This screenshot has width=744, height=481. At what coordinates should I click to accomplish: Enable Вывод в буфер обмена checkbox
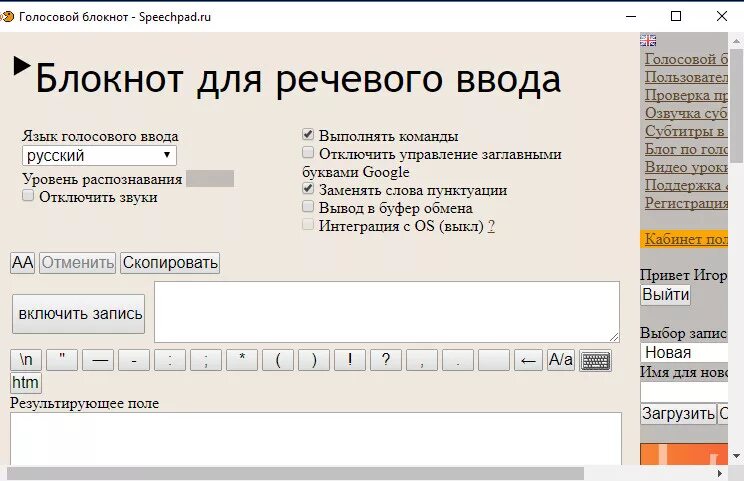coord(308,206)
